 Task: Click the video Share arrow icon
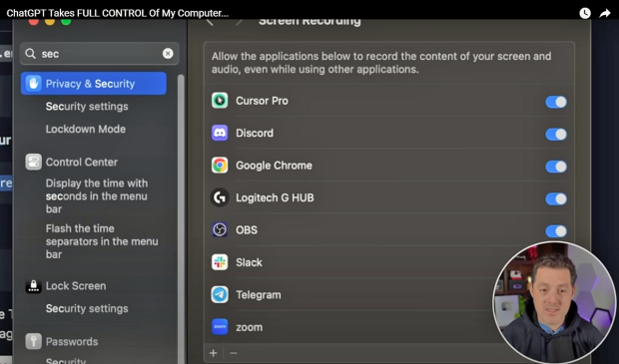click(605, 13)
